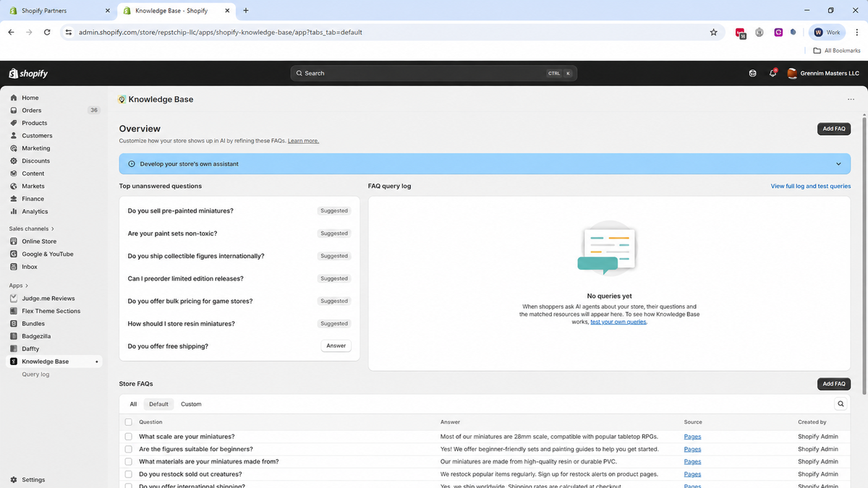
Task: Open the Work browser profile menu
Action: [827, 33]
